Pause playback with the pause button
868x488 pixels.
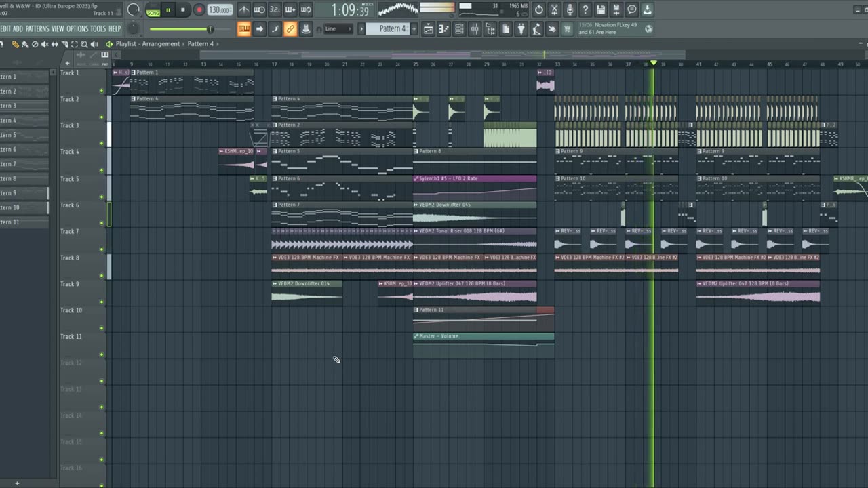(168, 10)
